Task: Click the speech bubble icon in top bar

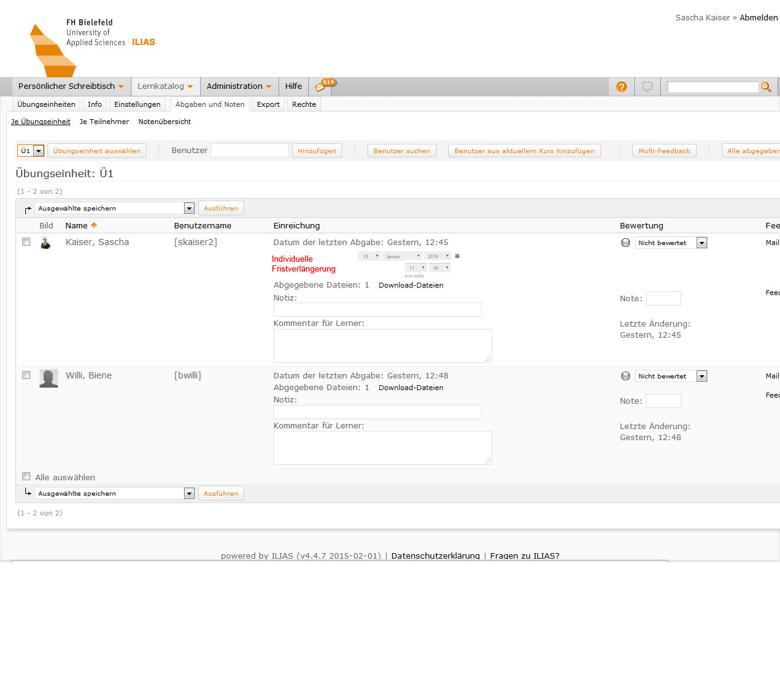Action: pos(647,87)
